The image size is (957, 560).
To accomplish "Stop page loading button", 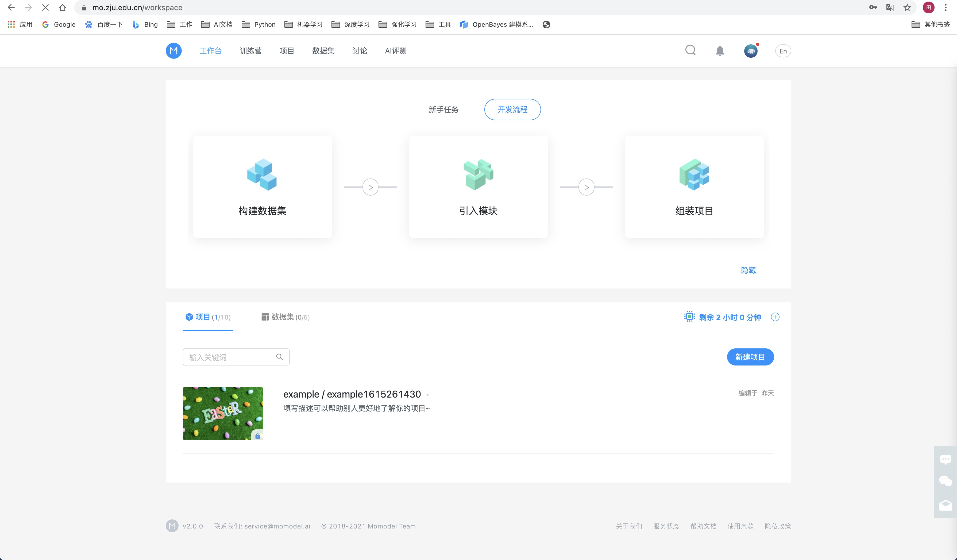I will pos(45,7).
